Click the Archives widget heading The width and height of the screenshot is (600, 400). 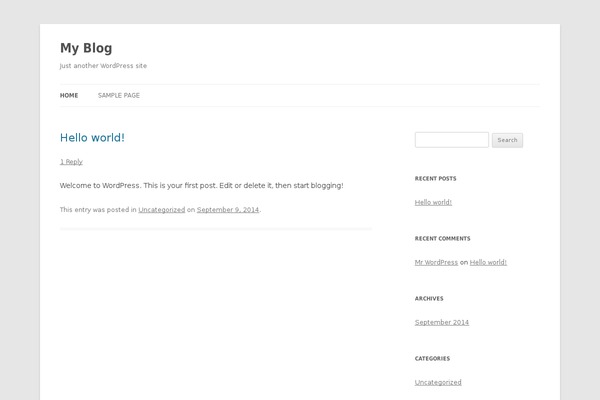[x=429, y=299]
